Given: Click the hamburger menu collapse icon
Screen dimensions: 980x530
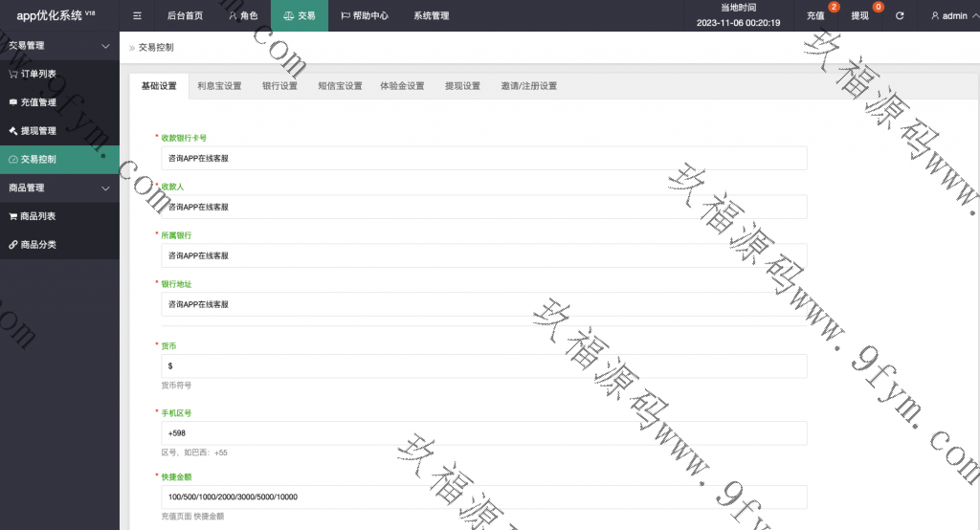Looking at the screenshot, I should tap(137, 16).
